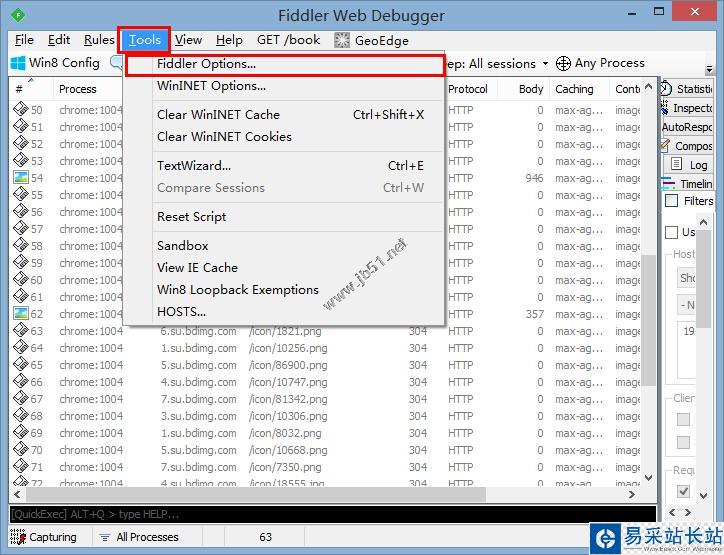Select session 50 status icon
This screenshot has width=724, height=555.
(21, 109)
